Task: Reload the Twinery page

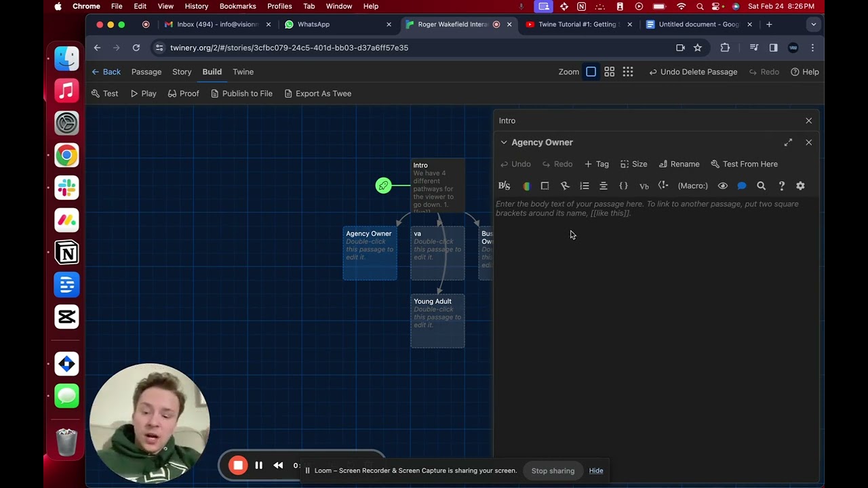Action: (136, 47)
